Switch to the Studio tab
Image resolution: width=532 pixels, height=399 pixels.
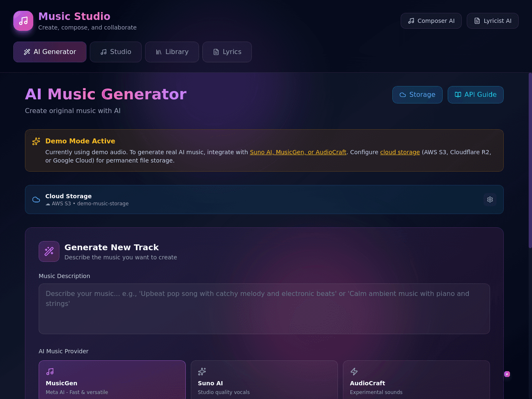[116, 52]
